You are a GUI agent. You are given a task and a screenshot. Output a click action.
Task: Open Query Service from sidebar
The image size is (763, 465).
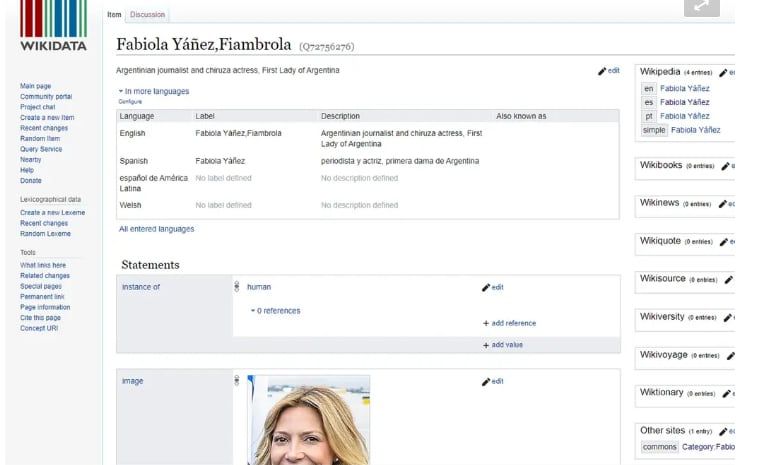(41, 149)
